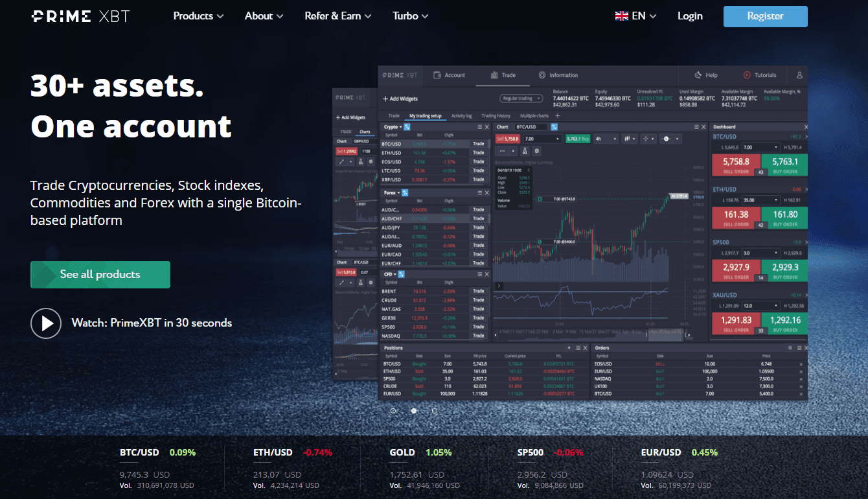Open the Crypto widget hamburger menu
The width and height of the screenshot is (868, 499).
(479, 127)
